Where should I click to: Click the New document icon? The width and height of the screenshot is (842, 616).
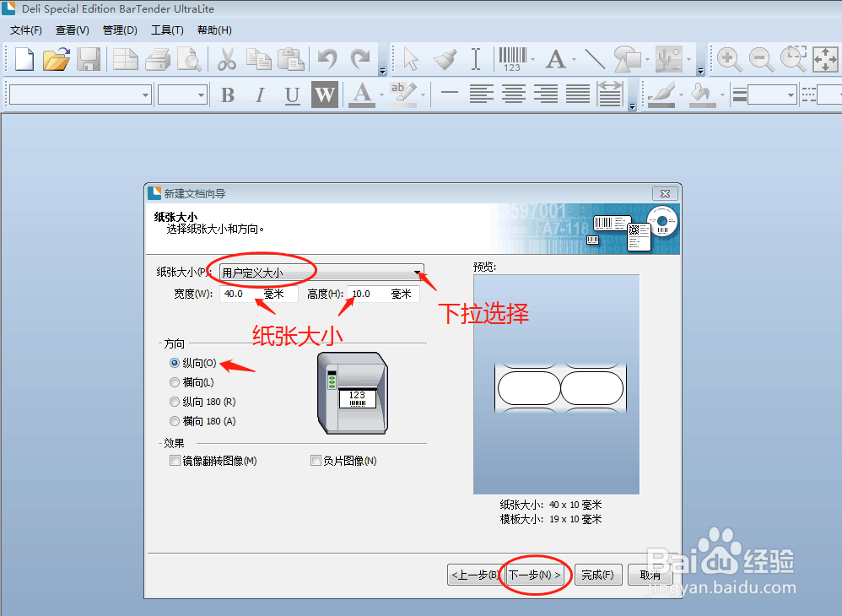pos(24,59)
